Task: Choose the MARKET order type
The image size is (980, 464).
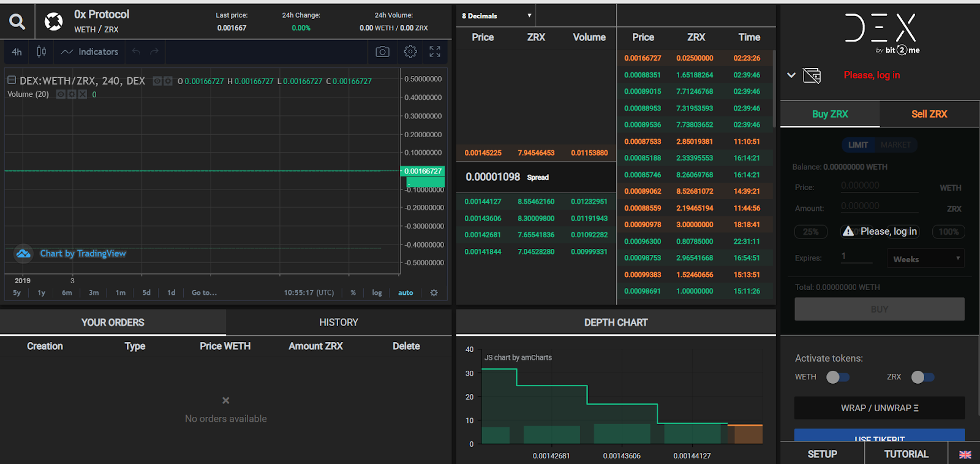Action: pos(895,145)
